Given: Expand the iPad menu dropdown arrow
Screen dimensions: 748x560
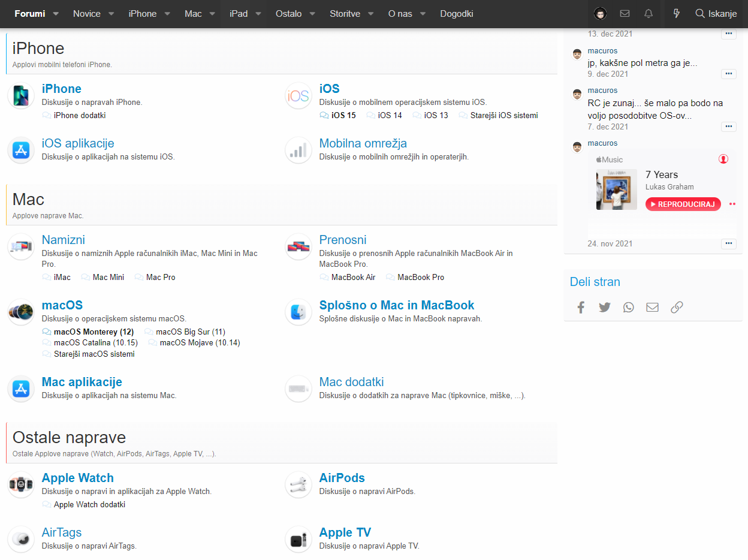Looking at the screenshot, I should click(x=258, y=14).
